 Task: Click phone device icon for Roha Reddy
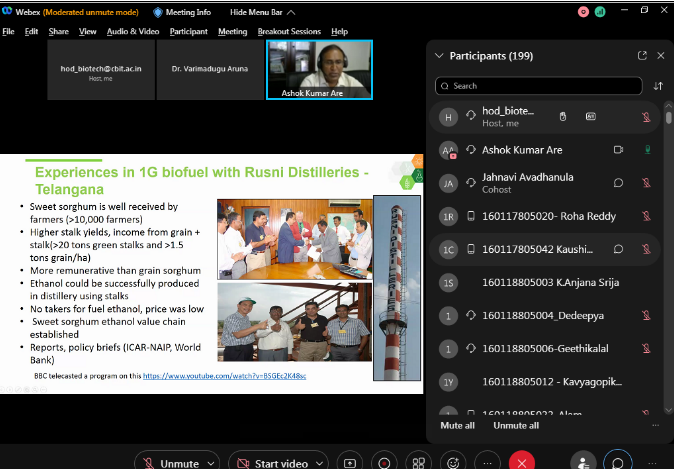click(471, 216)
